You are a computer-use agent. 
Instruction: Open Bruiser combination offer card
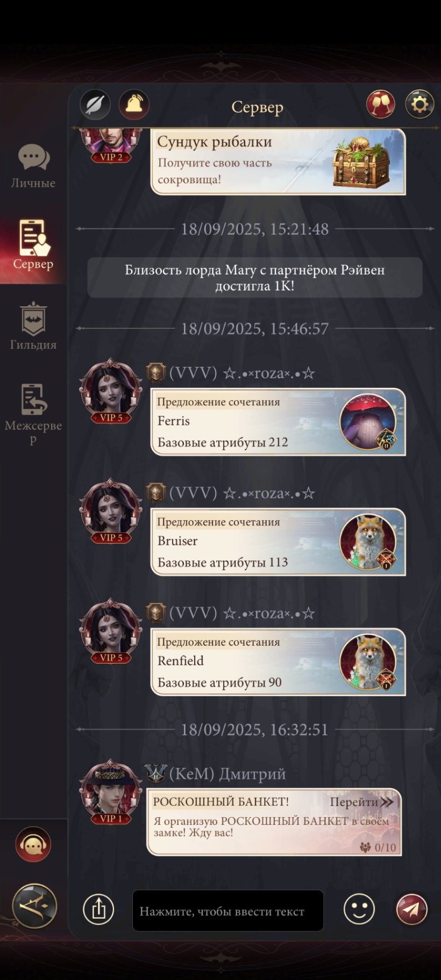[x=278, y=542]
